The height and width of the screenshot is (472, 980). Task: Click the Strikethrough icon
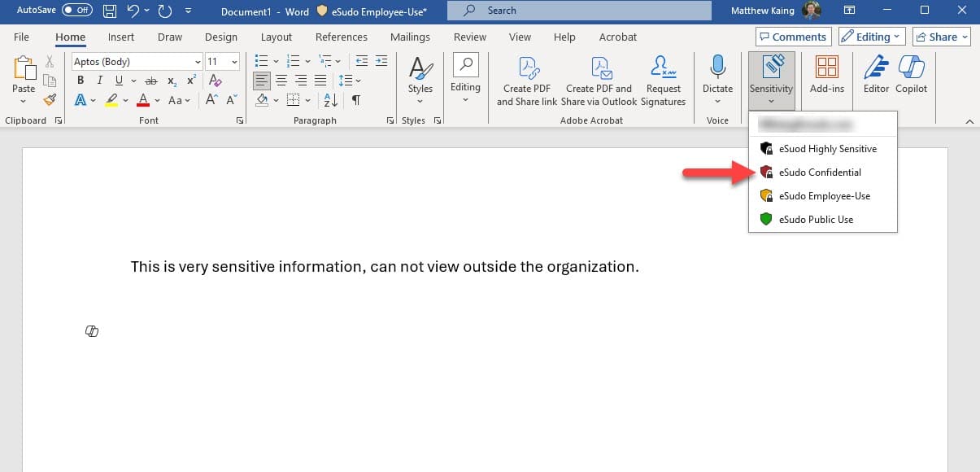[x=151, y=80]
